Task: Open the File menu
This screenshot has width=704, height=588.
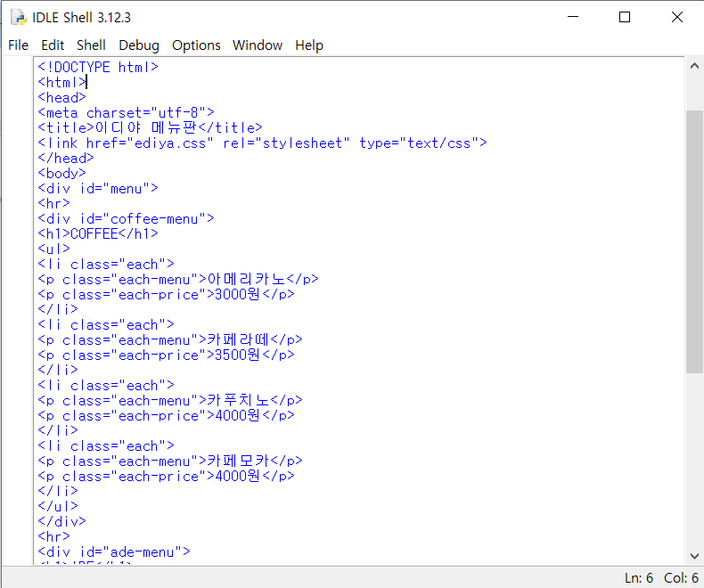Action: (19, 45)
